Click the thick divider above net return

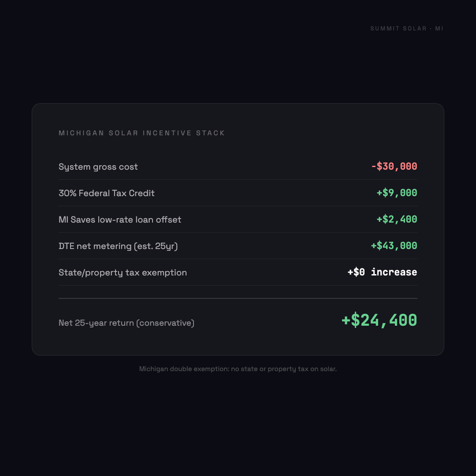[238, 298]
